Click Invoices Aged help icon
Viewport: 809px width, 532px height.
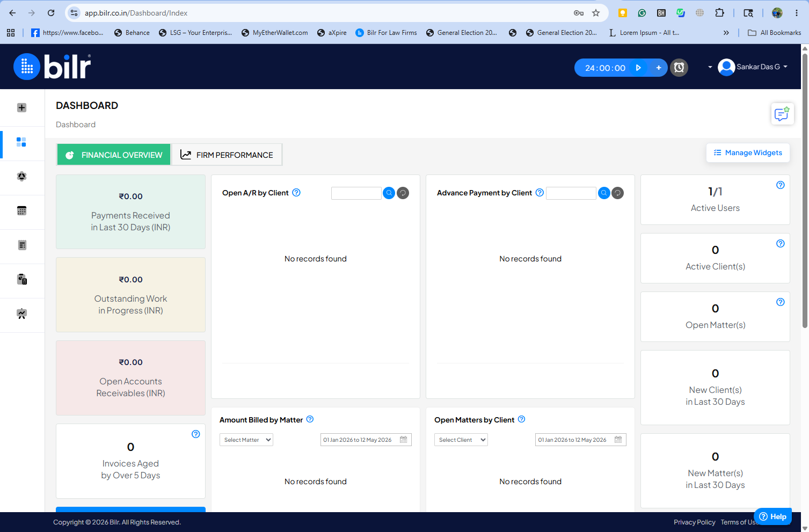tap(196, 434)
